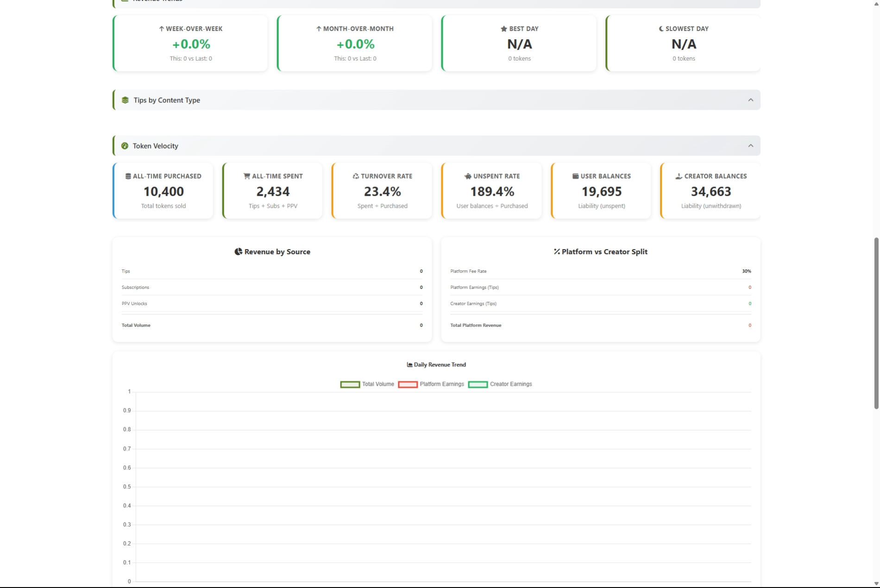Collapse the Tips by Content Type section
Image resolution: width=880 pixels, height=588 pixels.
pos(750,100)
